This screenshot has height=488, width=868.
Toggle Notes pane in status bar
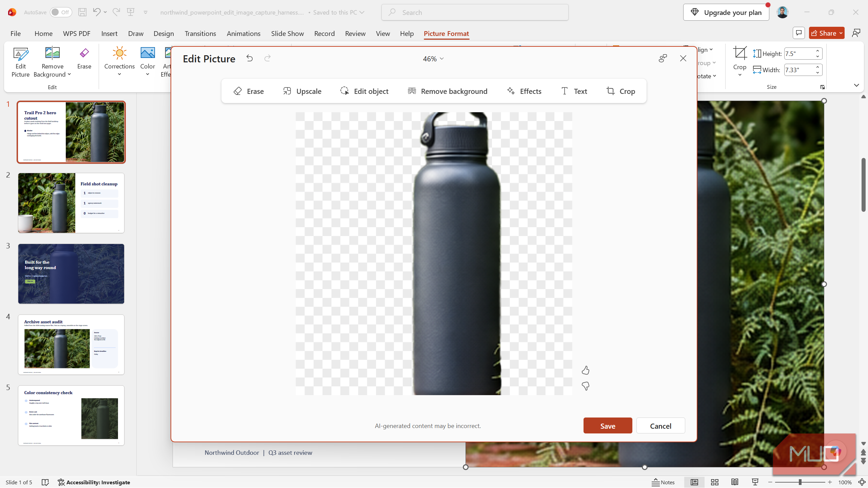coord(663,482)
